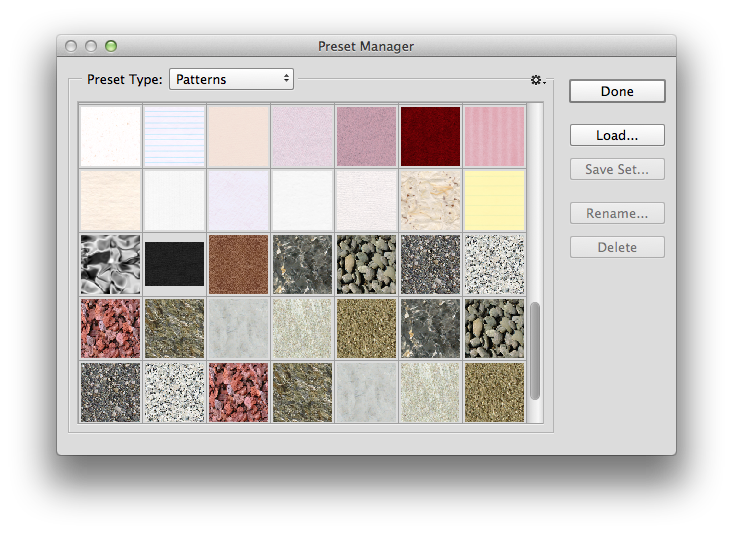The width and height of the screenshot is (733, 534).
Task: Select the yellow lined paper pattern
Action: click(x=495, y=201)
